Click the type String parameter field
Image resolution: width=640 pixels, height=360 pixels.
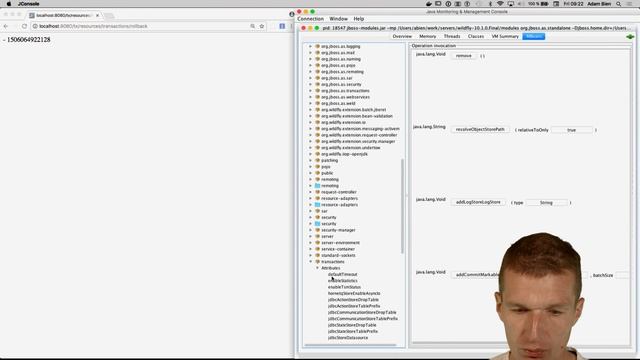point(546,202)
